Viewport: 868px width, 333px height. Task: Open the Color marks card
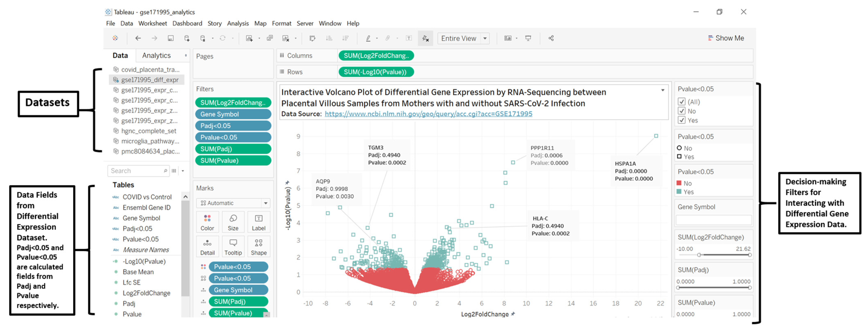pyautogui.click(x=207, y=222)
